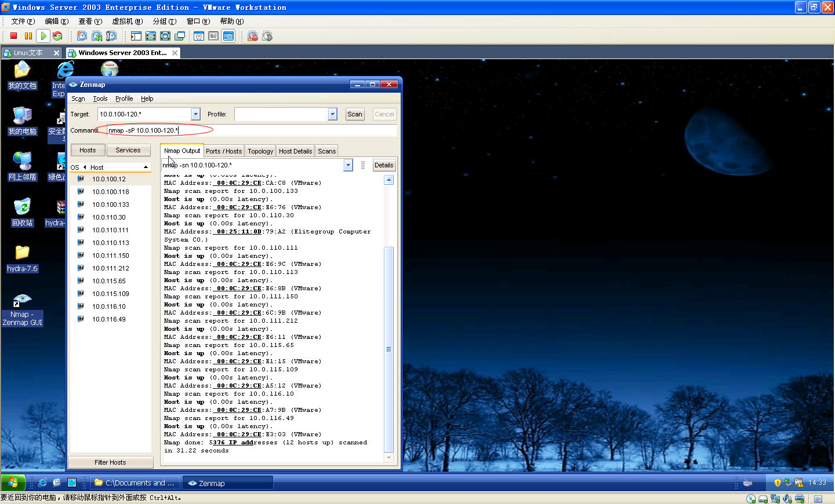Revert to snapshot toolbar icon
The width and height of the screenshot is (835, 504).
tap(97, 36)
